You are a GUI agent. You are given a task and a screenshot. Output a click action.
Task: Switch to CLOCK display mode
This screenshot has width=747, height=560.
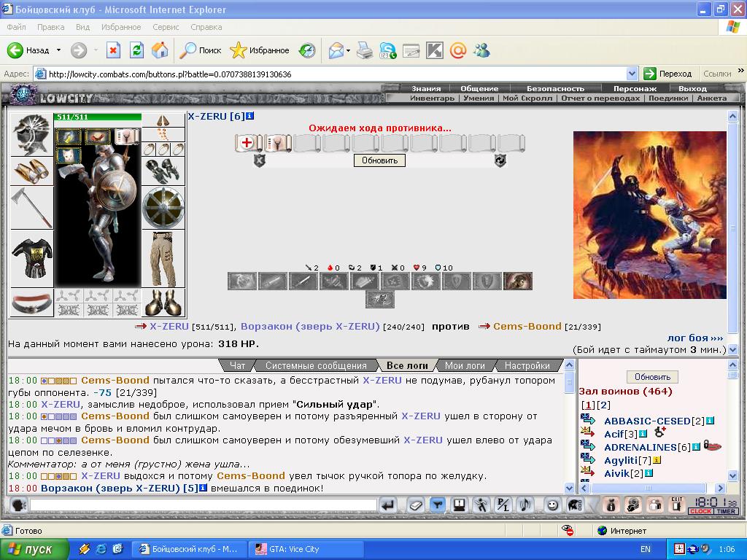pos(700,511)
